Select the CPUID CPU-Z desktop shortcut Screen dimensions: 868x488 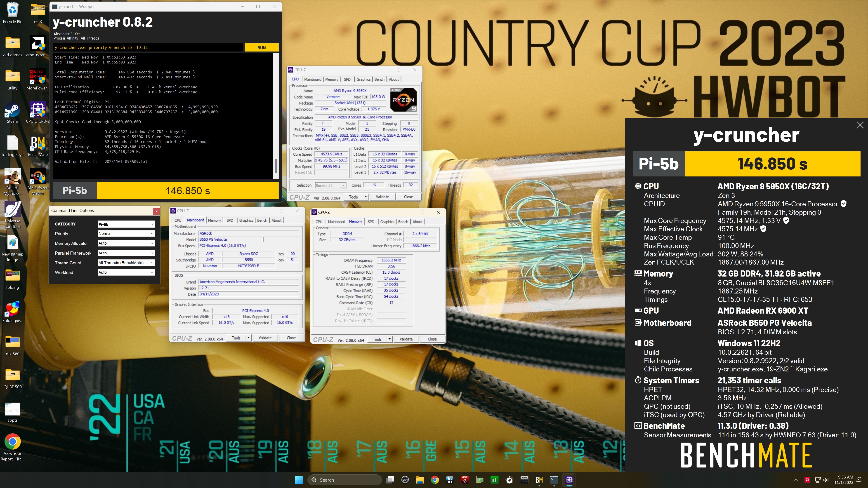(x=38, y=113)
